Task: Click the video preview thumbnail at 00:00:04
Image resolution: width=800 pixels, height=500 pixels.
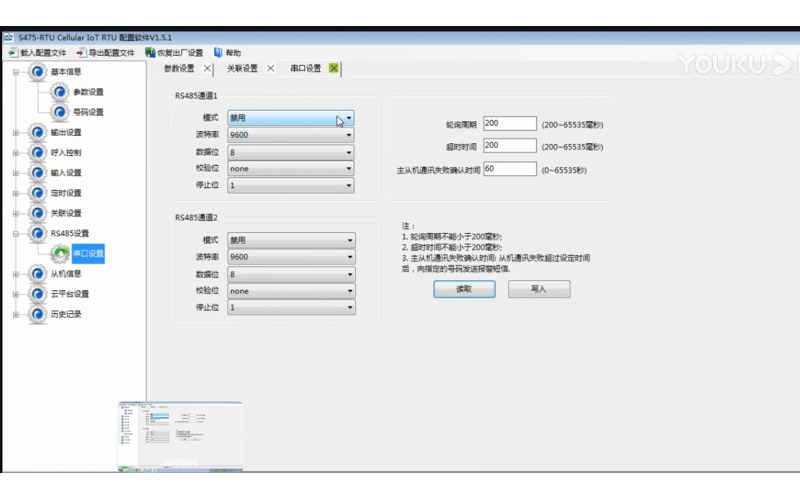Action: point(180,437)
